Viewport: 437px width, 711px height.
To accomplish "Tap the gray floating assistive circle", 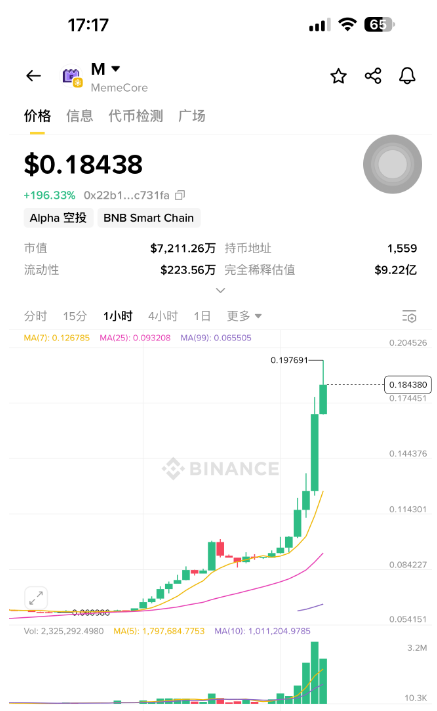I will pyautogui.click(x=392, y=164).
